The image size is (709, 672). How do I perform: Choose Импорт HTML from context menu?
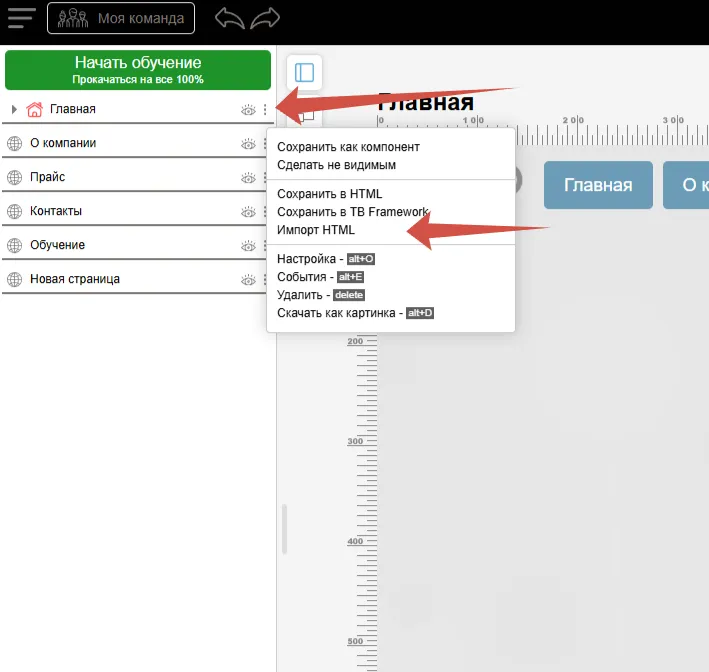[315, 230]
